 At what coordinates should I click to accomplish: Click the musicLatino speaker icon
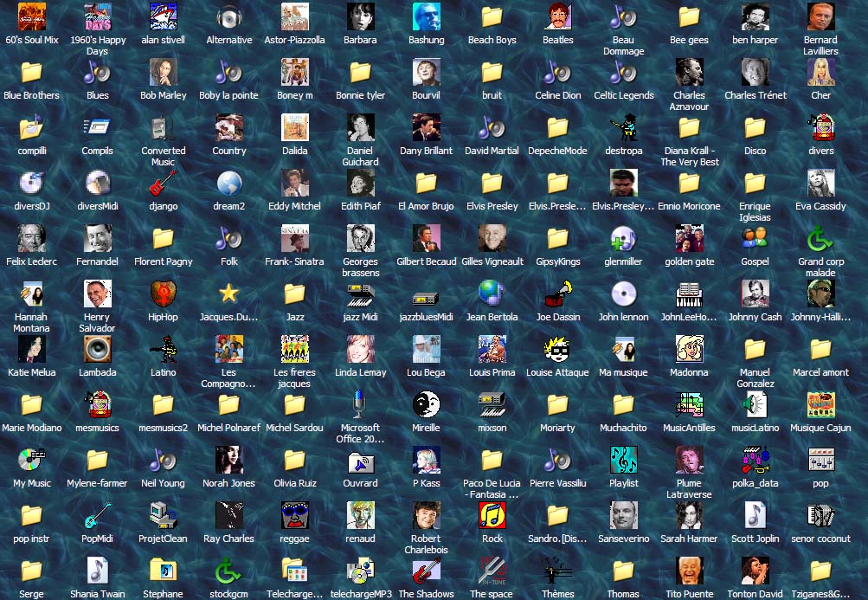[x=755, y=404]
